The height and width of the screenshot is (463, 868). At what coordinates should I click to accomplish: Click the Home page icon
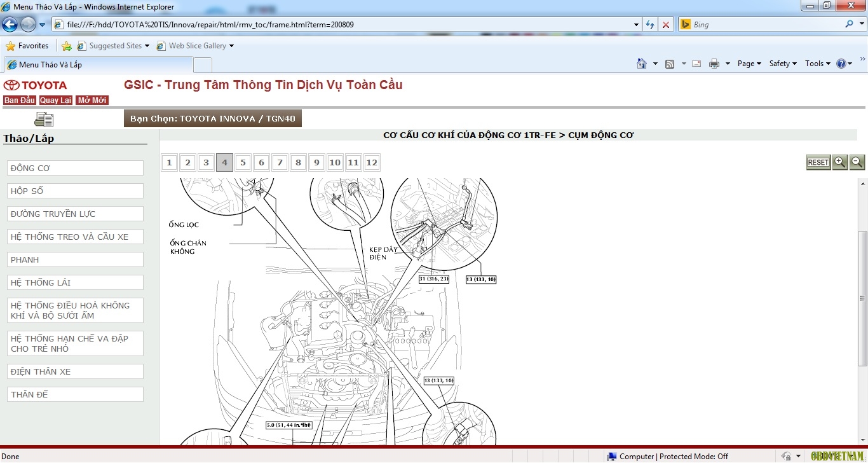click(x=642, y=64)
